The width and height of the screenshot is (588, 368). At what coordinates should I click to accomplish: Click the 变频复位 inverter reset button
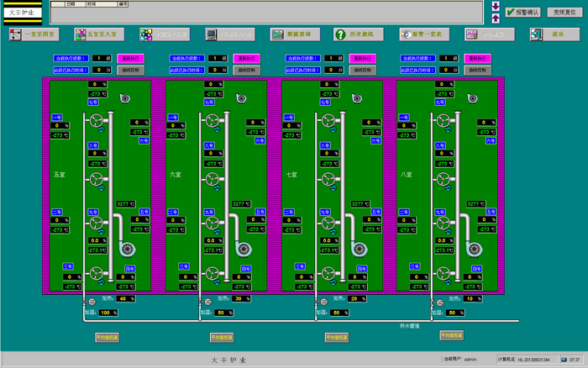[564, 13]
